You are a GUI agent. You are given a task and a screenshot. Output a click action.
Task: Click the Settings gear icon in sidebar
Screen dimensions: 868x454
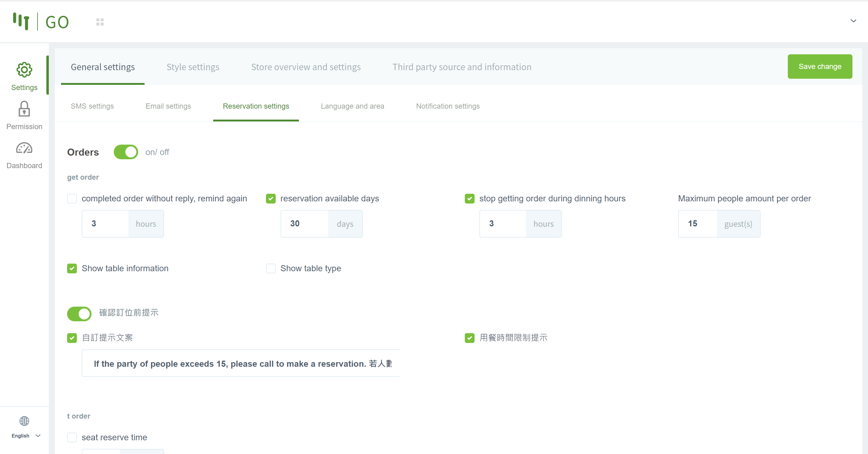pos(24,70)
